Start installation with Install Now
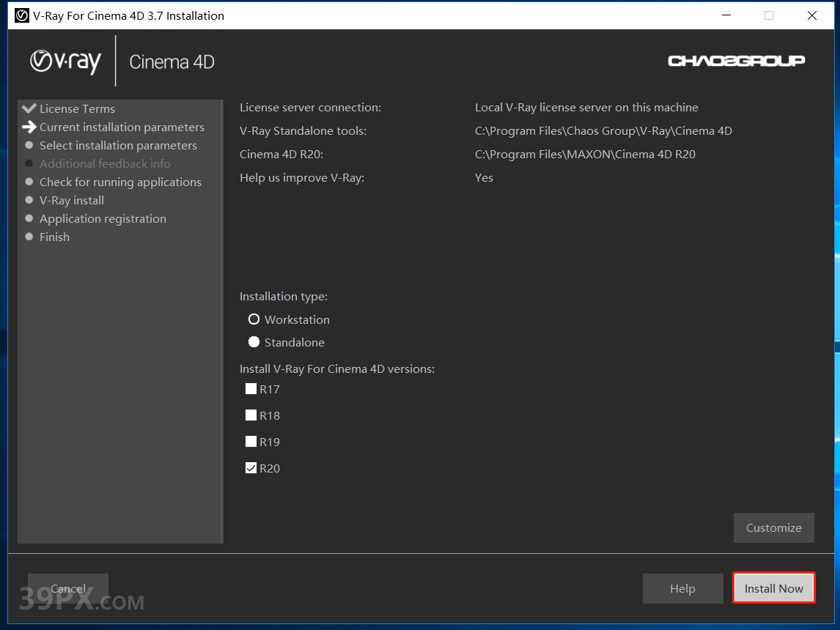This screenshot has height=630, width=840. coord(773,588)
